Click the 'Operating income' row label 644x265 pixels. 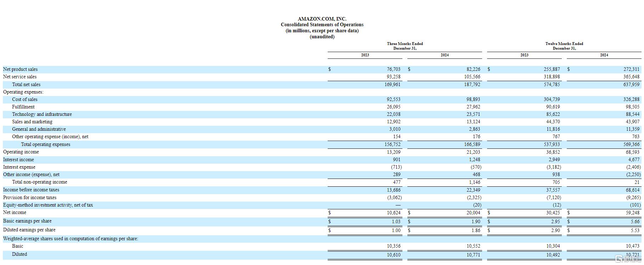21,152
